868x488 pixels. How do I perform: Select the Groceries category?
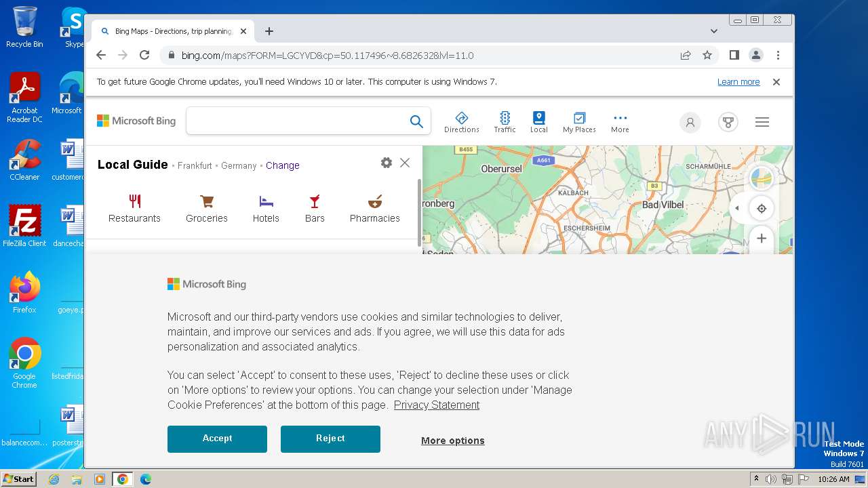coord(207,208)
